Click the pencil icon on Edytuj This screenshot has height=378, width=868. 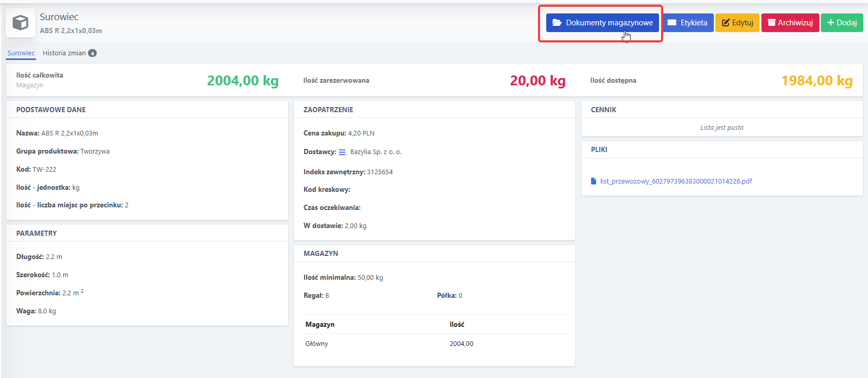726,23
